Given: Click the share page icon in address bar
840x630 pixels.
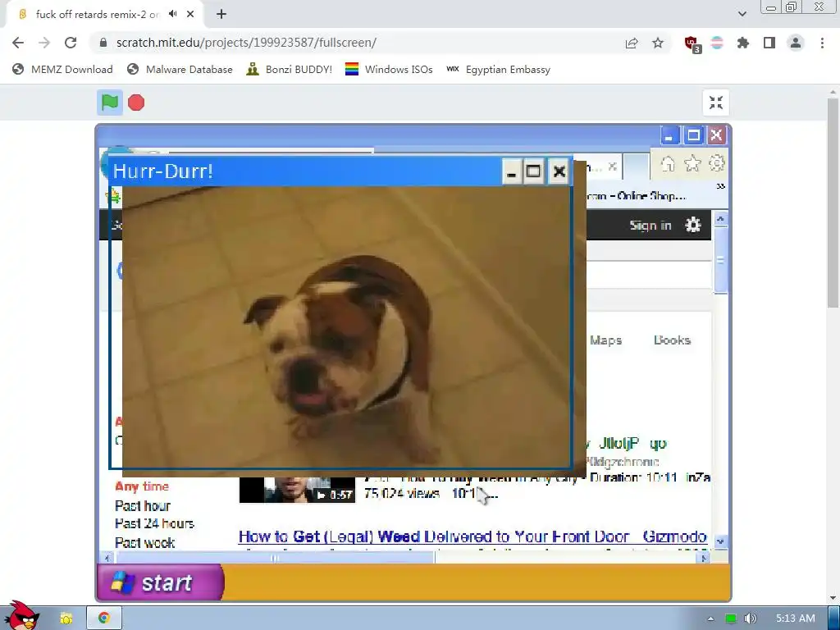Looking at the screenshot, I should coord(632,43).
